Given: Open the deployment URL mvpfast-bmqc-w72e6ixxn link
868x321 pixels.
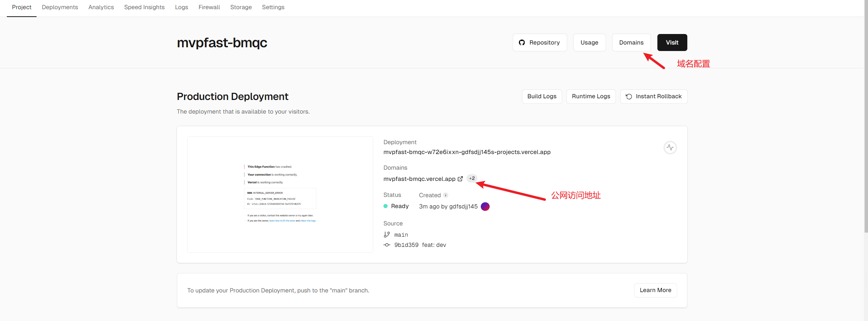Looking at the screenshot, I should pyautogui.click(x=466, y=152).
